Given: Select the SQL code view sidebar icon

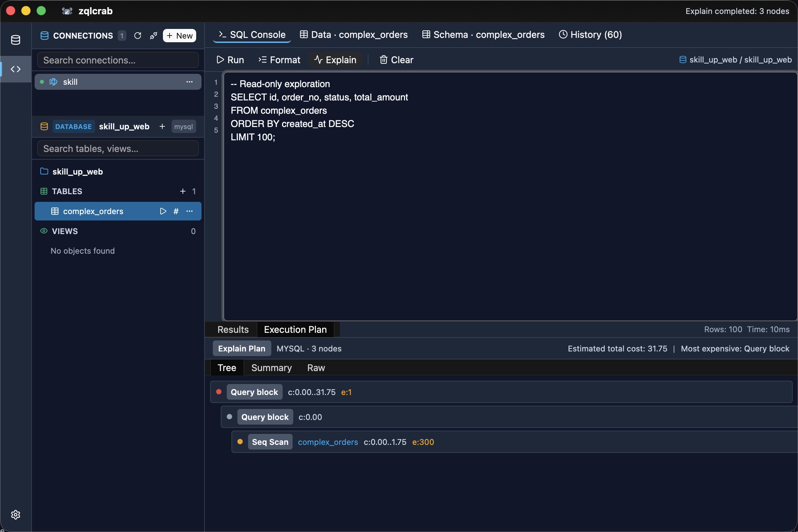Looking at the screenshot, I should click(16, 69).
